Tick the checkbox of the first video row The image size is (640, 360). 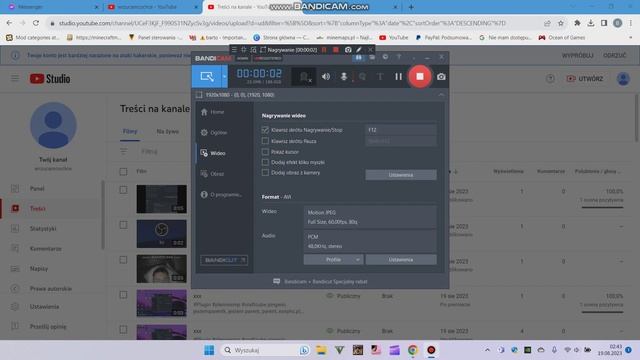(123, 190)
